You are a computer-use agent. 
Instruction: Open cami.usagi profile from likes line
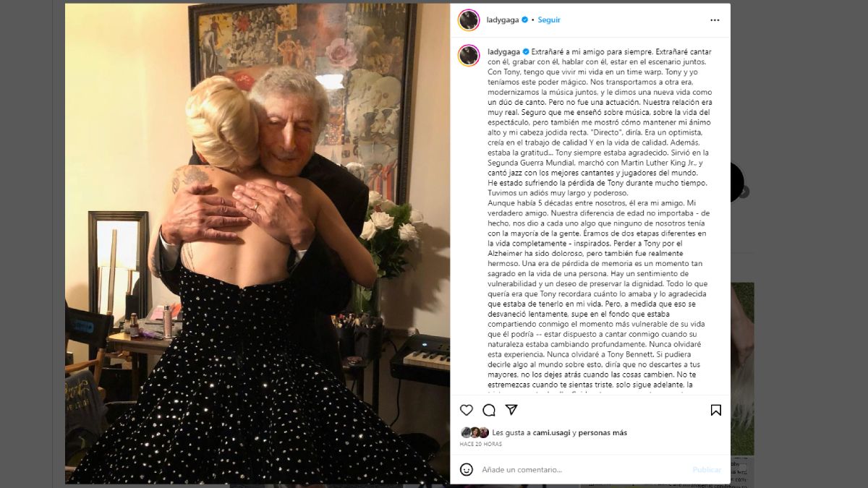(x=551, y=433)
